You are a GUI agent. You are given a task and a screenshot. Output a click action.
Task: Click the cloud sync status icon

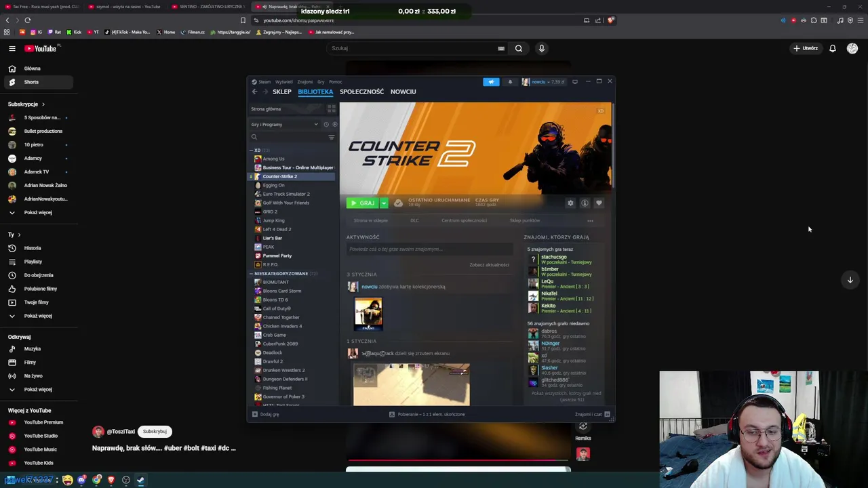click(x=398, y=203)
